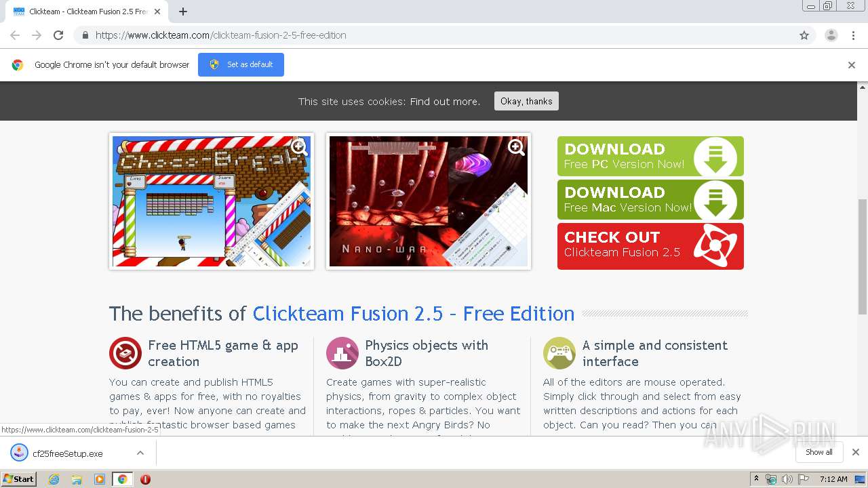Image resolution: width=868 pixels, height=488 pixels.
Task: Dismiss the default browser notification bar
Action: coord(852,65)
